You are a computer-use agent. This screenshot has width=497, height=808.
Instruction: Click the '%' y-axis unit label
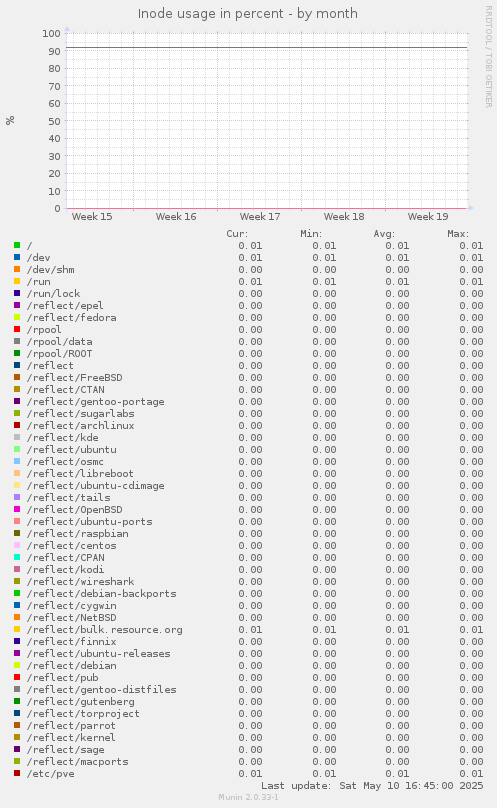(x=10, y=120)
